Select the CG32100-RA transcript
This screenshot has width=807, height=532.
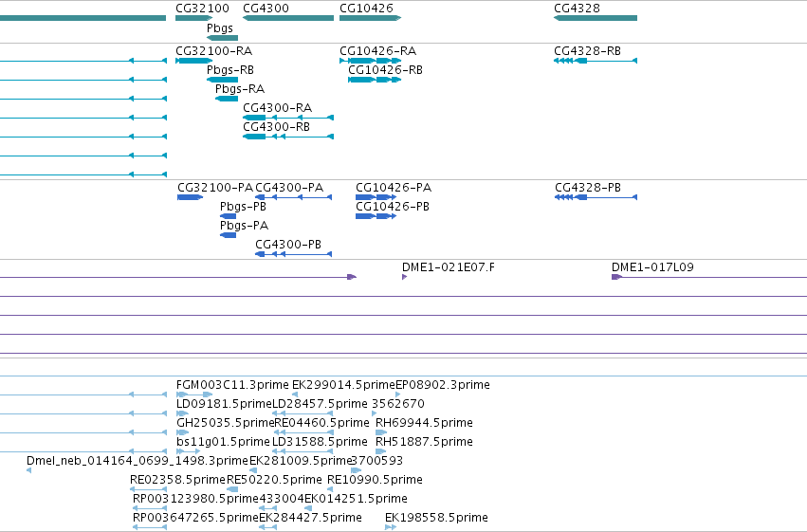pos(194,61)
